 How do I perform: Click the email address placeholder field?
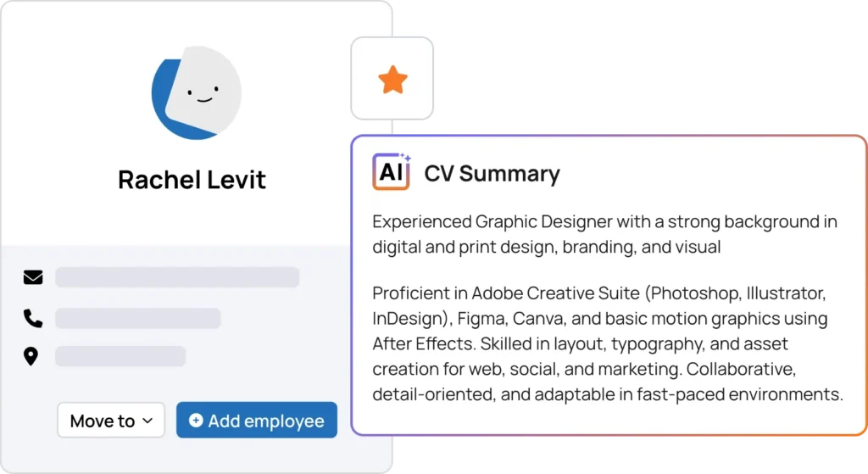coord(177,277)
